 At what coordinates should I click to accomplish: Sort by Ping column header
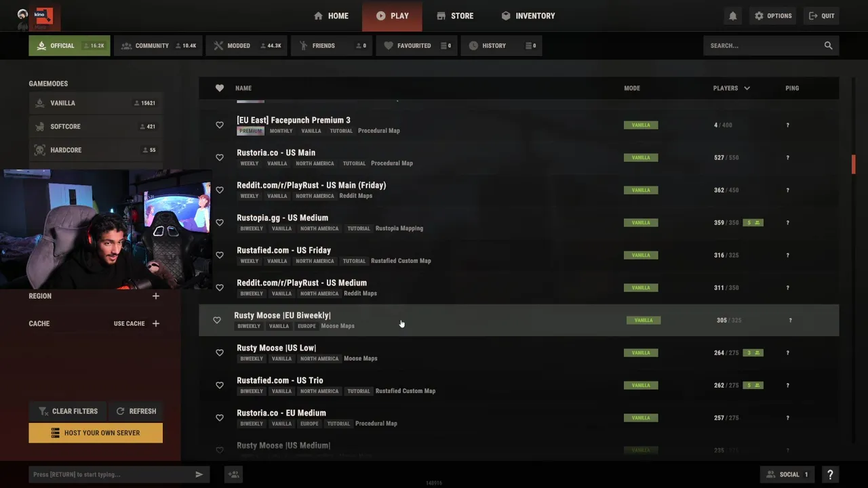[792, 88]
